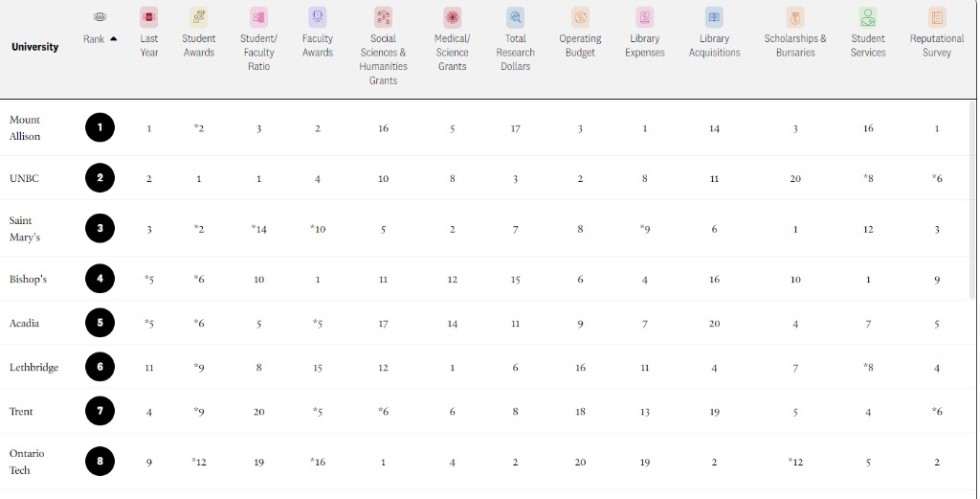Viewport: 980px width, 499px height.
Task: Toggle the Rank sort arrow
Action: pyautogui.click(x=114, y=39)
